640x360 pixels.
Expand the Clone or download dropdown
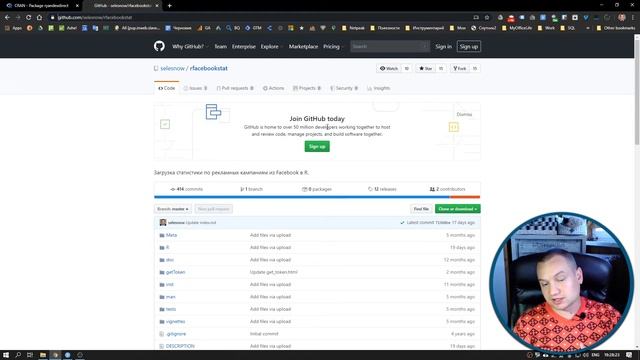458,209
